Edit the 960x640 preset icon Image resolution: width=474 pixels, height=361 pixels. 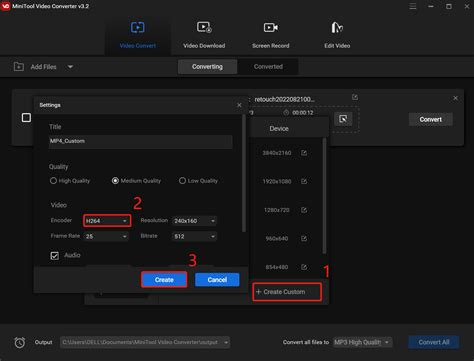304,238
